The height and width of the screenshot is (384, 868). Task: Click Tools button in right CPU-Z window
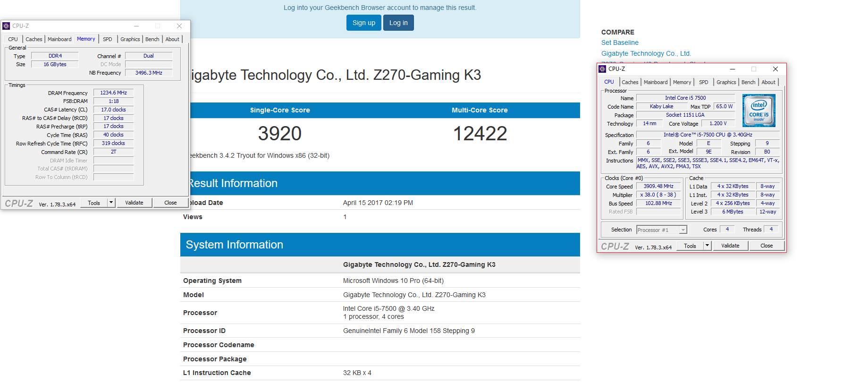pos(690,246)
